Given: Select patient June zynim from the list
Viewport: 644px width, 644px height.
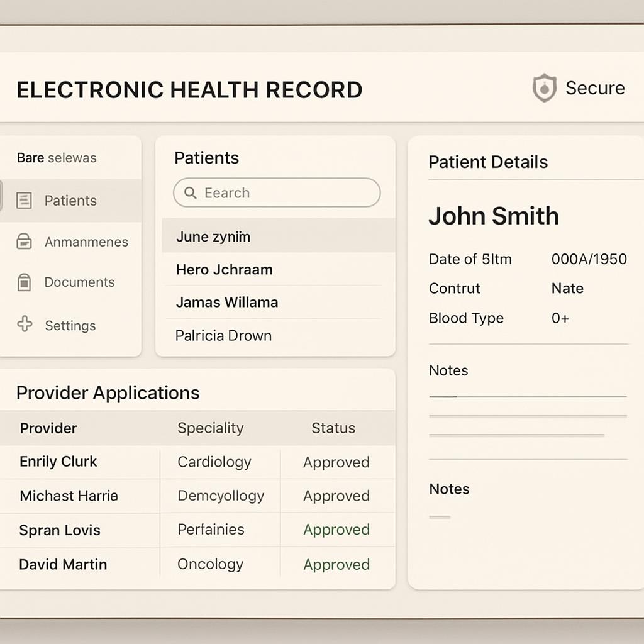Looking at the screenshot, I should [x=214, y=236].
